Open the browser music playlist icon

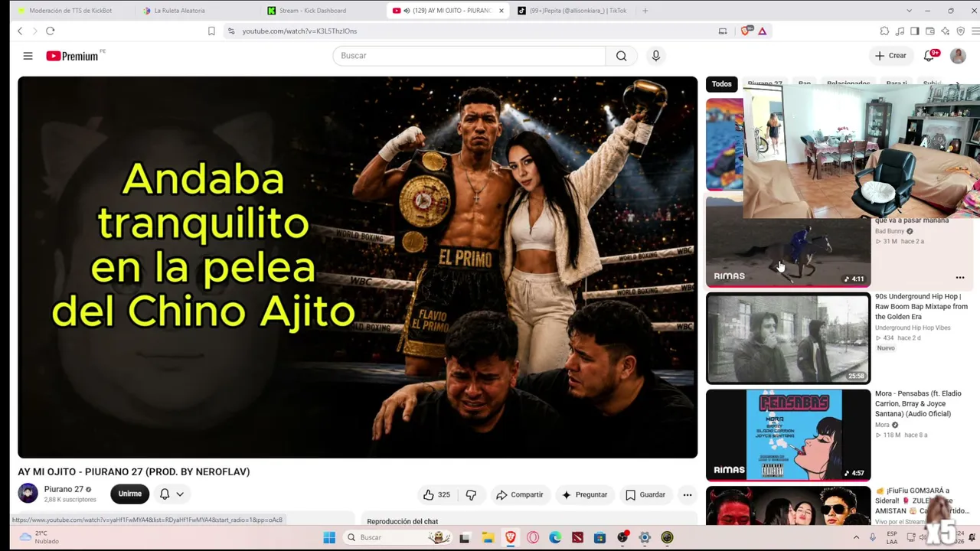click(x=900, y=31)
